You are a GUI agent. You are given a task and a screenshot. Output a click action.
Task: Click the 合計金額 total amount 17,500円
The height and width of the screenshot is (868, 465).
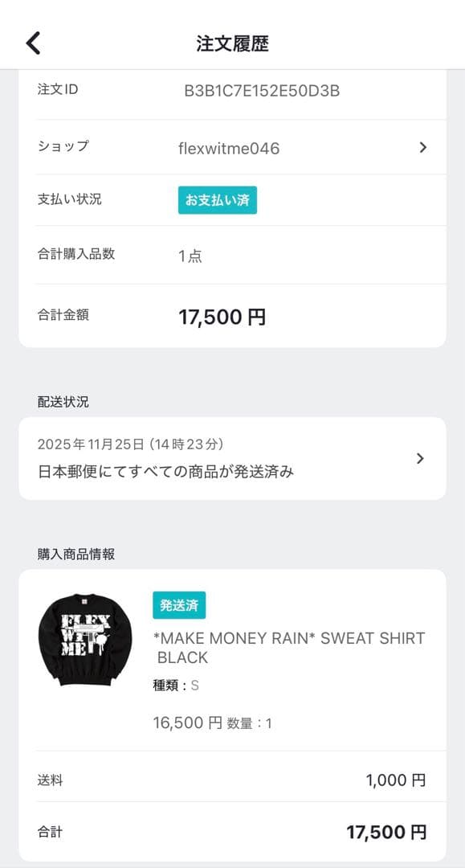(x=221, y=316)
